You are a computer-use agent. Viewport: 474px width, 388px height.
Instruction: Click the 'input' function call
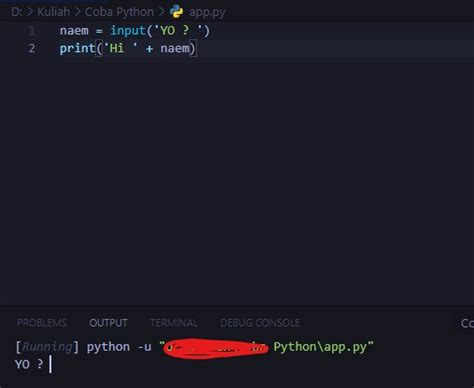pos(128,31)
